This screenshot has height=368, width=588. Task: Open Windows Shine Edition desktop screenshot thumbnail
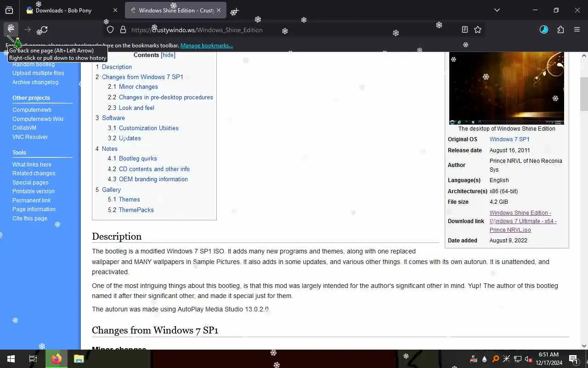(507, 88)
